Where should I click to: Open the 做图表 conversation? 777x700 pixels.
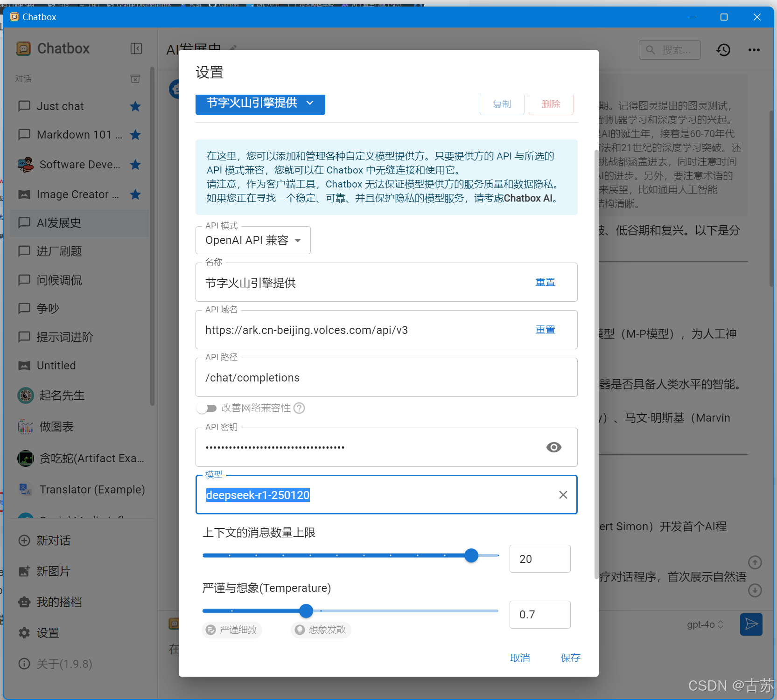click(79, 427)
